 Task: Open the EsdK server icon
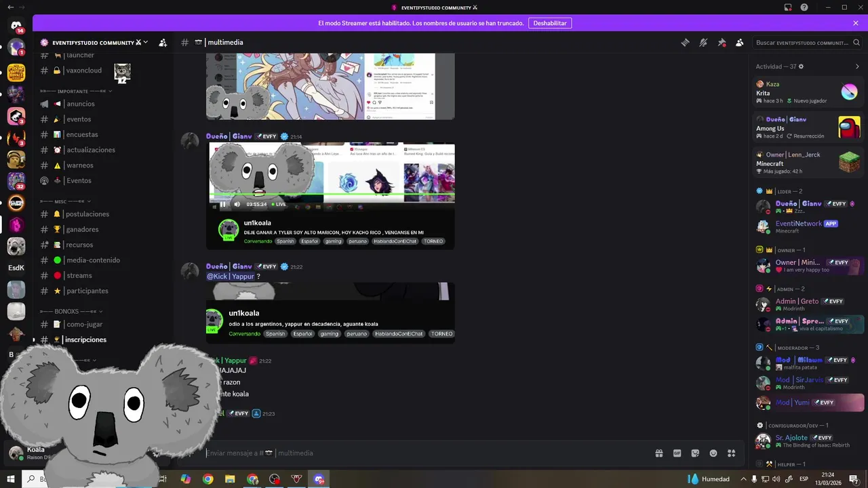pyautogui.click(x=16, y=268)
